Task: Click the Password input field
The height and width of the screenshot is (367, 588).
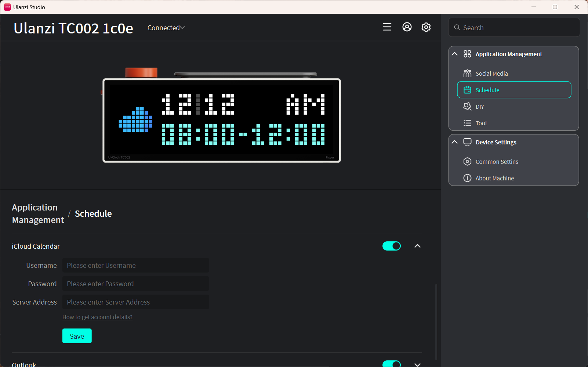Action: (136, 284)
